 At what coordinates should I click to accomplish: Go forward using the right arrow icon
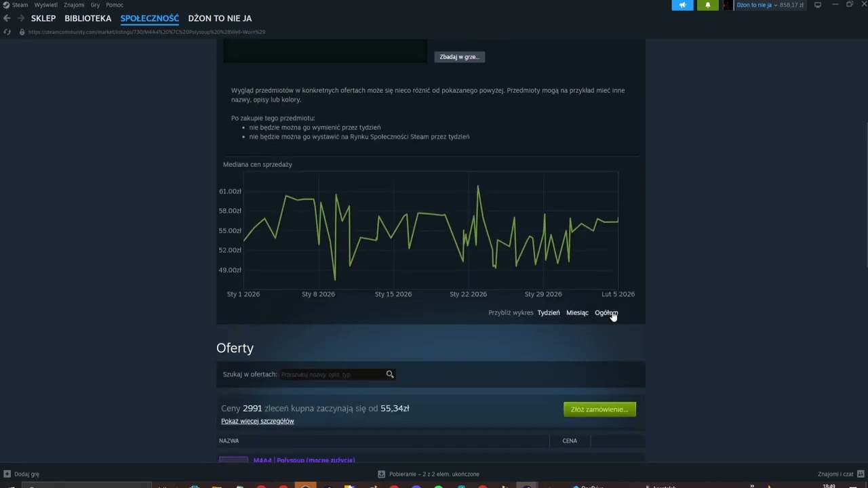(x=20, y=18)
